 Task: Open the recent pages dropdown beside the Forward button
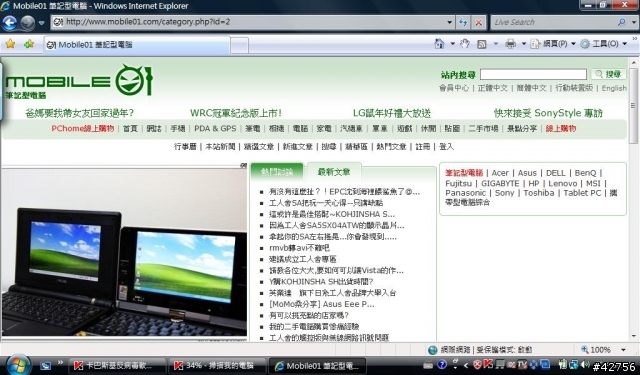(41, 23)
